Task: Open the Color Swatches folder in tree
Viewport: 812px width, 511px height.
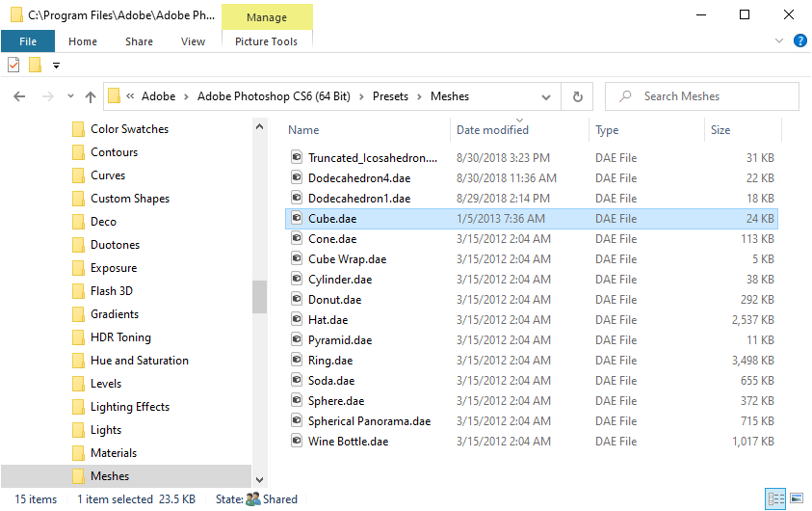Action: pos(129,129)
